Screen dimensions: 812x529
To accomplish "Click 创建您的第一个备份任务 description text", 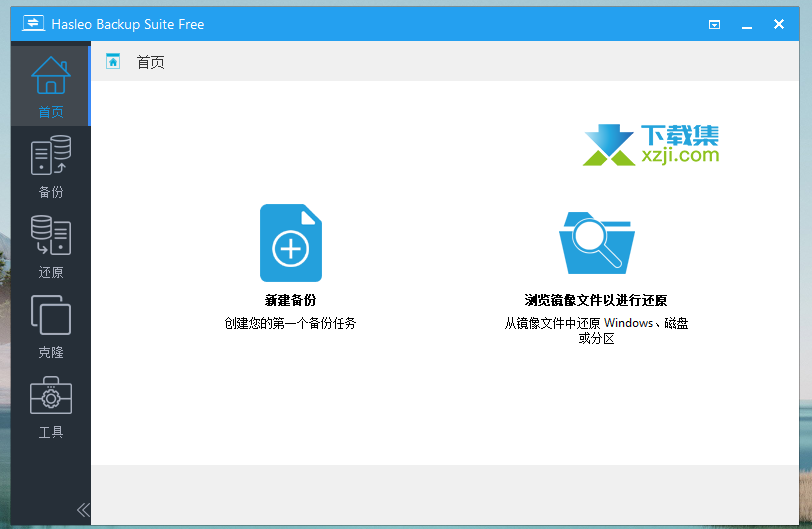I will (291, 324).
